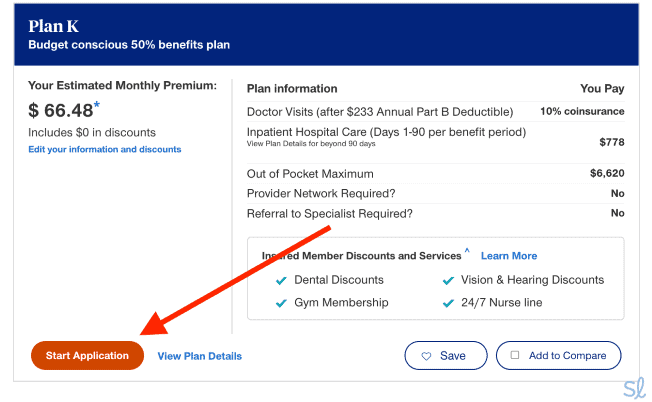The height and width of the screenshot is (402, 652).
Task: Click the Referral to Specialist Required row
Action: pyautogui.click(x=330, y=213)
